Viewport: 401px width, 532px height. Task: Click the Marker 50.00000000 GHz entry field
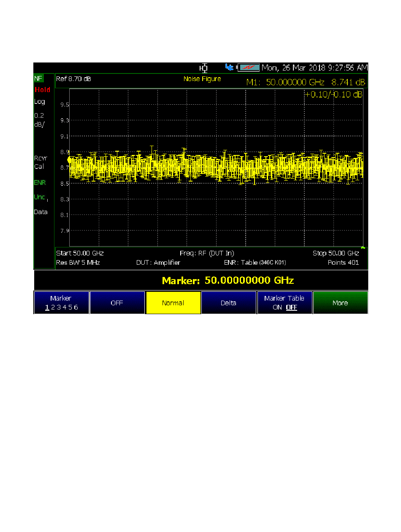click(228, 280)
